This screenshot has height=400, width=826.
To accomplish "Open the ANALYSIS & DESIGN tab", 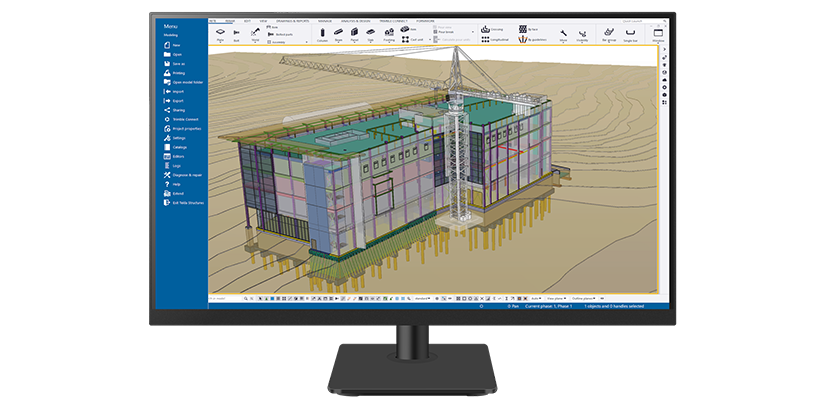I will 356,21.
